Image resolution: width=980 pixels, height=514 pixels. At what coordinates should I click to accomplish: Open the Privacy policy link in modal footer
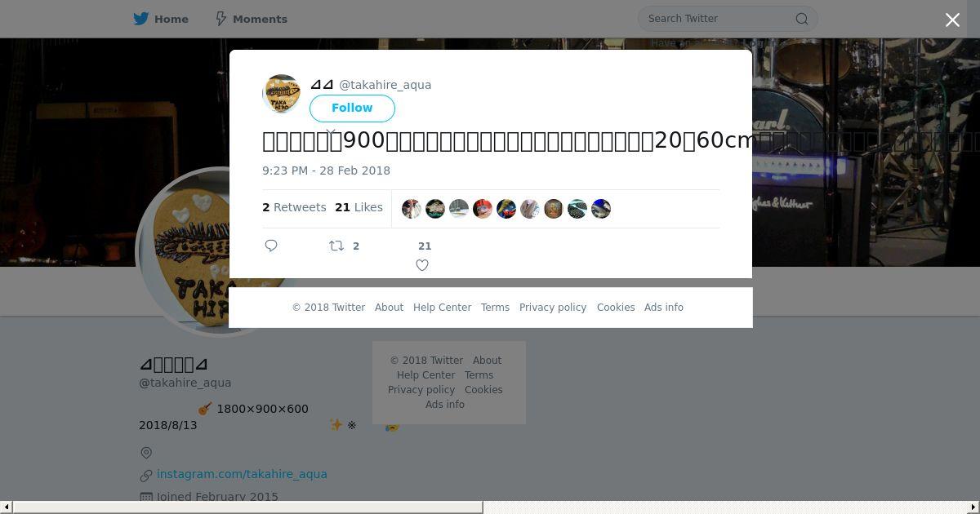tap(553, 308)
